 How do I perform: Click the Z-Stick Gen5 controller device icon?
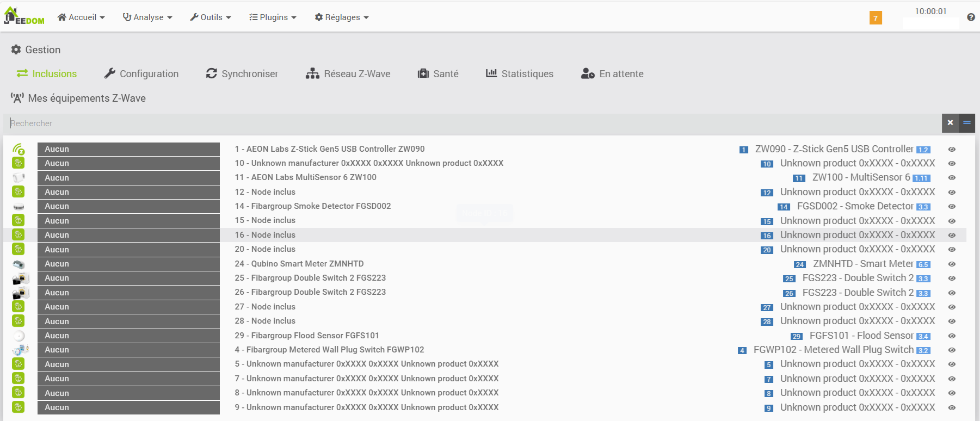pyautogui.click(x=19, y=149)
